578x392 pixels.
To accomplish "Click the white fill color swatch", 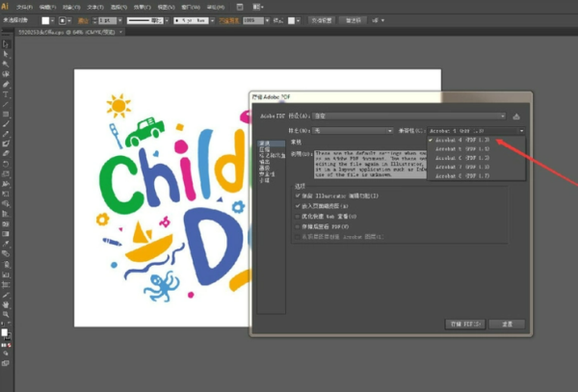I will [x=5, y=331].
